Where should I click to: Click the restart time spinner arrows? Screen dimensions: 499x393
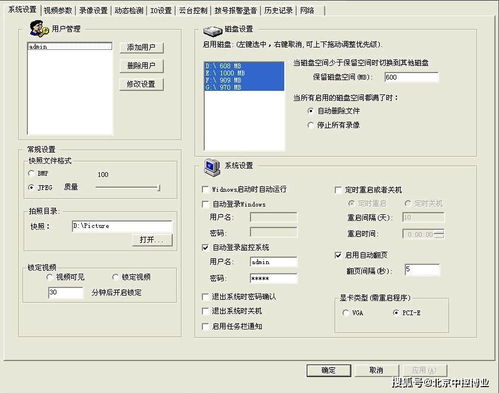tap(439, 234)
